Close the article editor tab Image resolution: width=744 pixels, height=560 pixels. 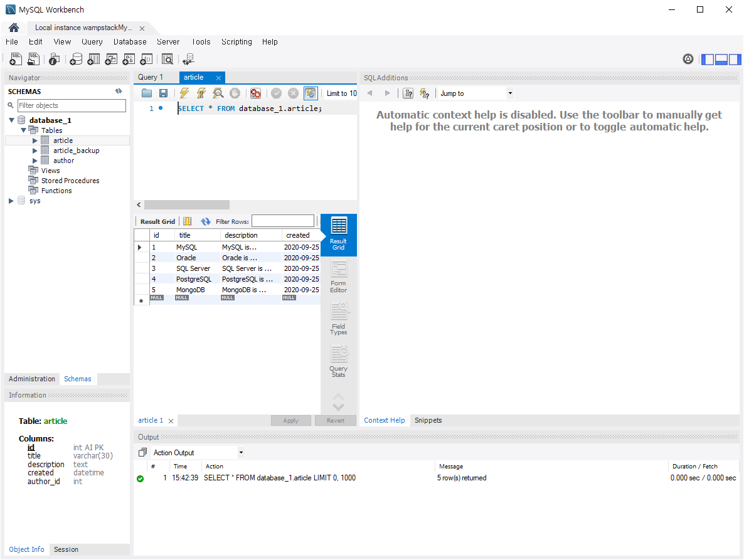(218, 78)
